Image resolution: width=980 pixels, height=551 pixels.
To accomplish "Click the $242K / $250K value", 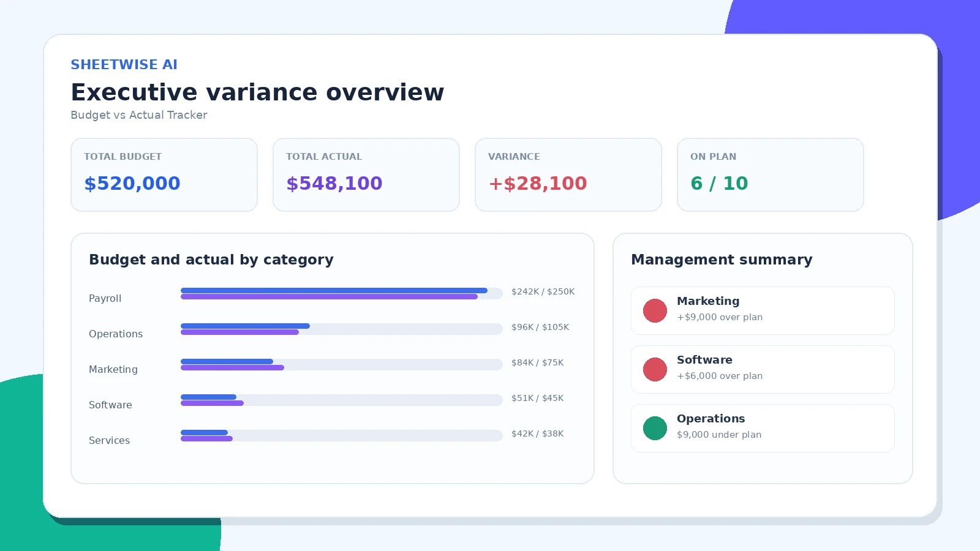I will tap(543, 291).
